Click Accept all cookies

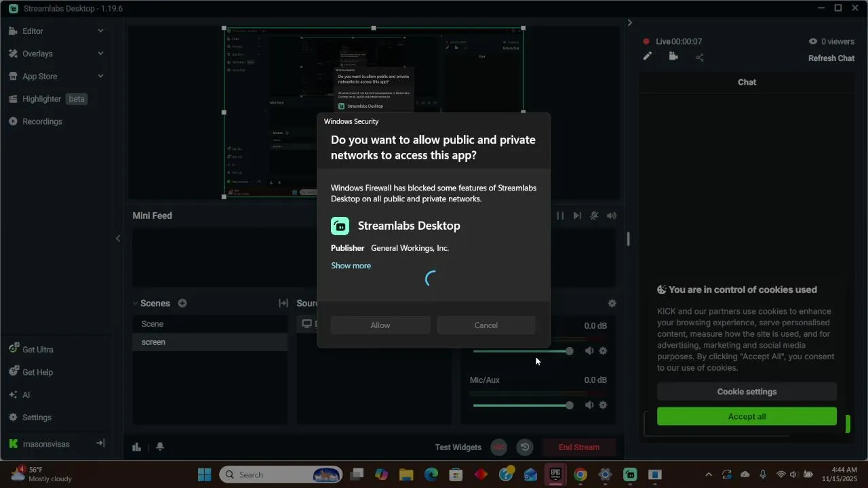tap(747, 417)
